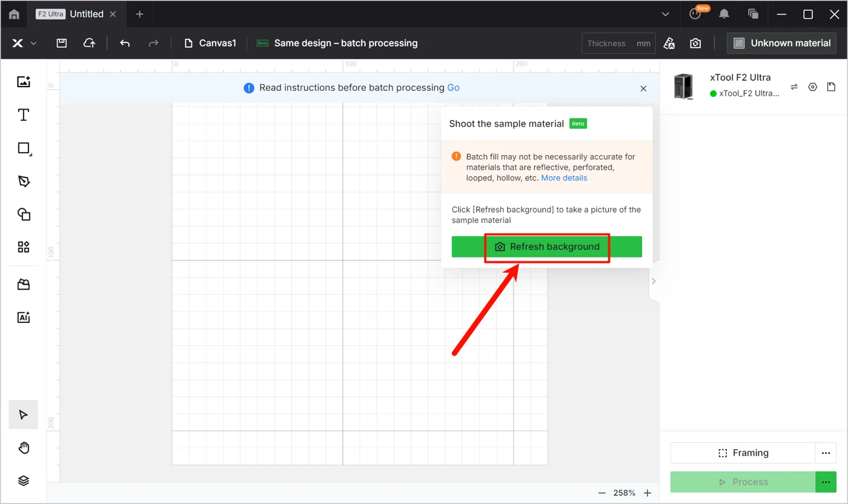Open more options beside Process
Viewport: 848px width, 504px height.
(826, 482)
